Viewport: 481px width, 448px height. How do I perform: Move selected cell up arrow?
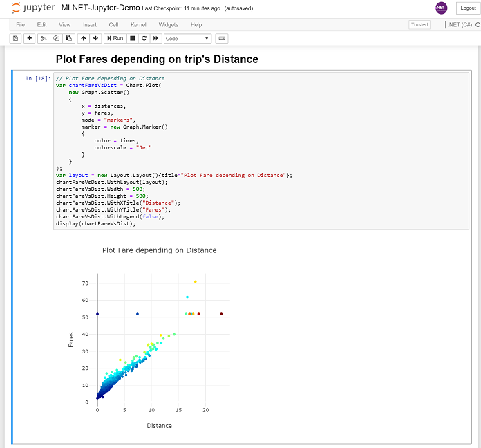(84, 38)
